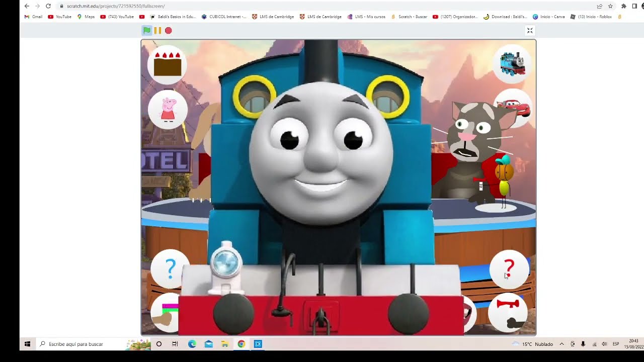Click the blue question mark button
The width and height of the screenshot is (644, 362).
click(x=171, y=268)
